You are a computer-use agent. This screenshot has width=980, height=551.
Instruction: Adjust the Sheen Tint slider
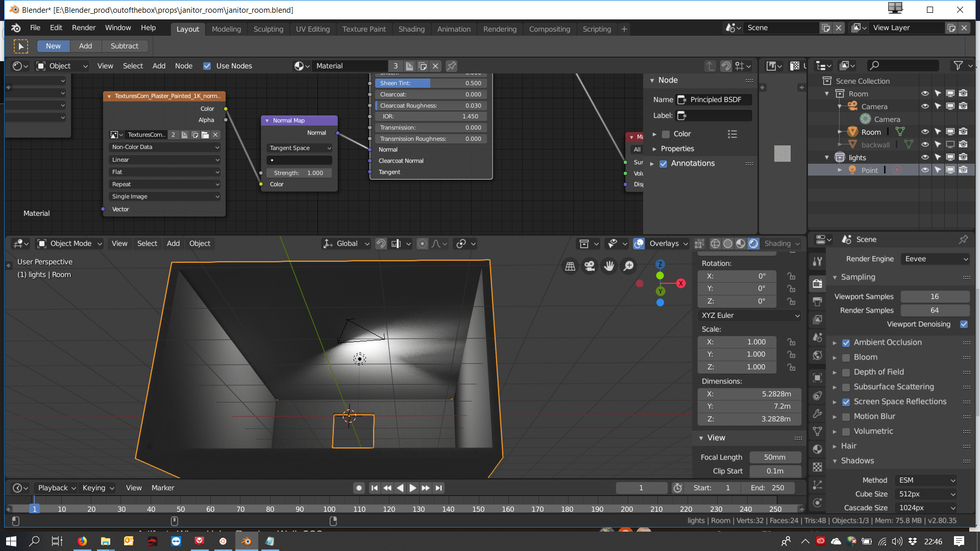431,83
